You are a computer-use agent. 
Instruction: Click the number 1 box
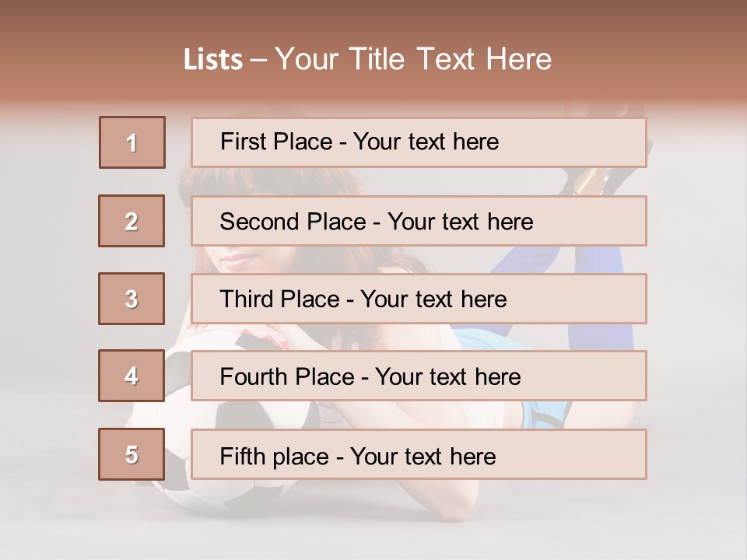(132, 142)
